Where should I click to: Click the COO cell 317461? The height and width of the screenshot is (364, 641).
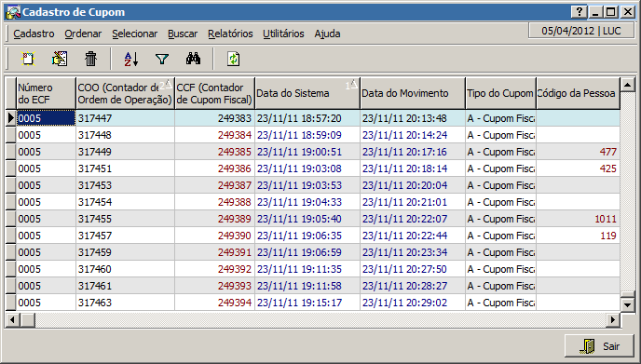tap(125, 286)
